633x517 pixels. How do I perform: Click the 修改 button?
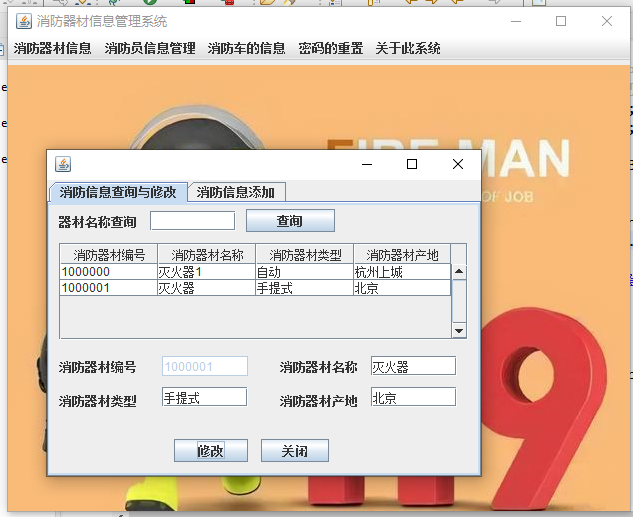[x=211, y=450]
